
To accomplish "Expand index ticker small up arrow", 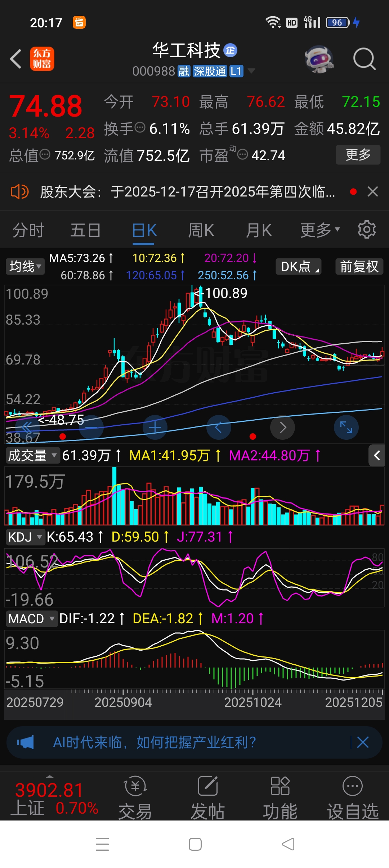I will [x=50, y=776].
